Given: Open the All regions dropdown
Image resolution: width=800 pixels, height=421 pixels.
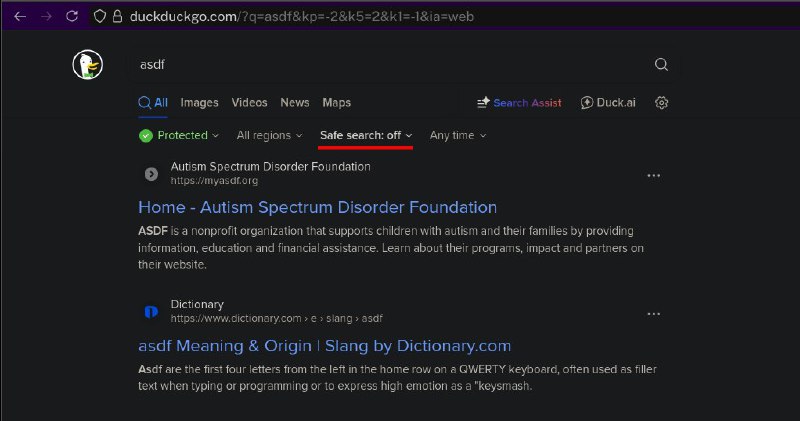Looking at the screenshot, I should tap(269, 135).
